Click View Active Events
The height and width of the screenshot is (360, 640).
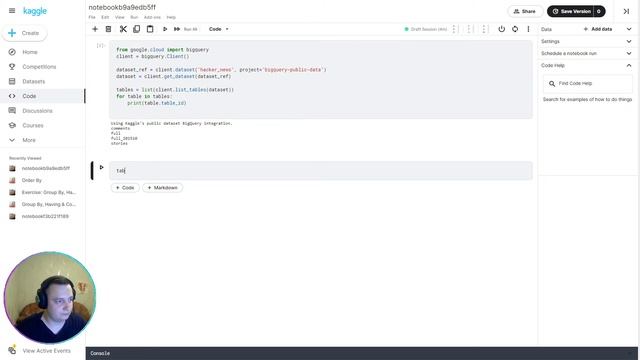(x=46, y=351)
